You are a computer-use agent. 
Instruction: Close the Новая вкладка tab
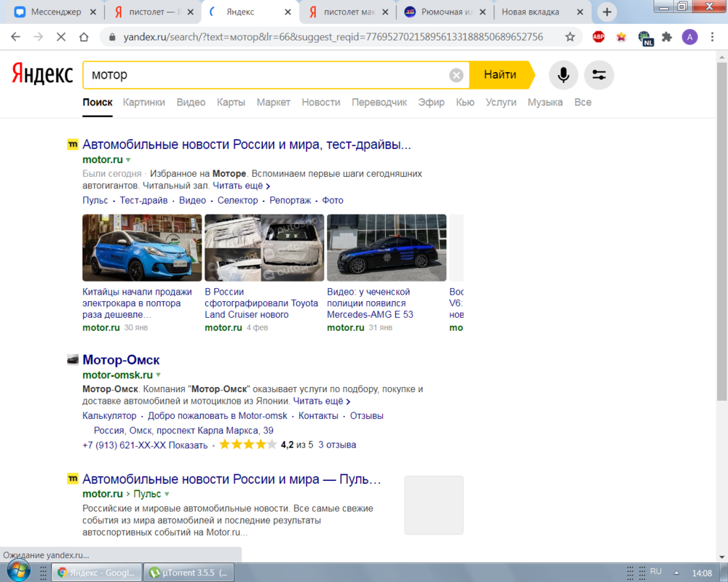click(x=580, y=12)
